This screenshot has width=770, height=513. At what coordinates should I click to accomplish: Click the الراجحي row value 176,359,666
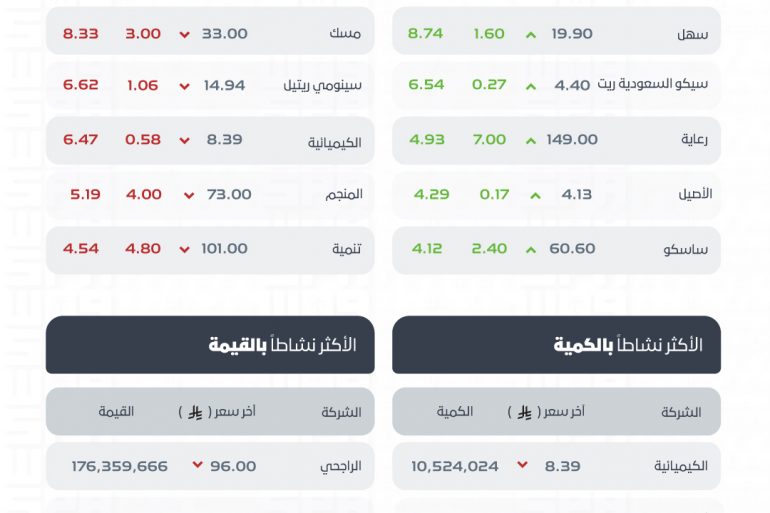pyautogui.click(x=120, y=466)
